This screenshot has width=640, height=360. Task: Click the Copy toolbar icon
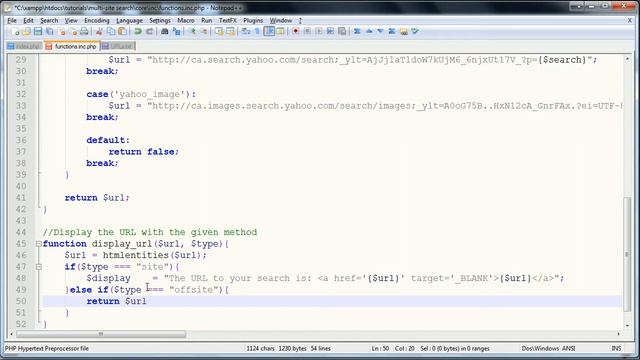(x=111, y=31)
